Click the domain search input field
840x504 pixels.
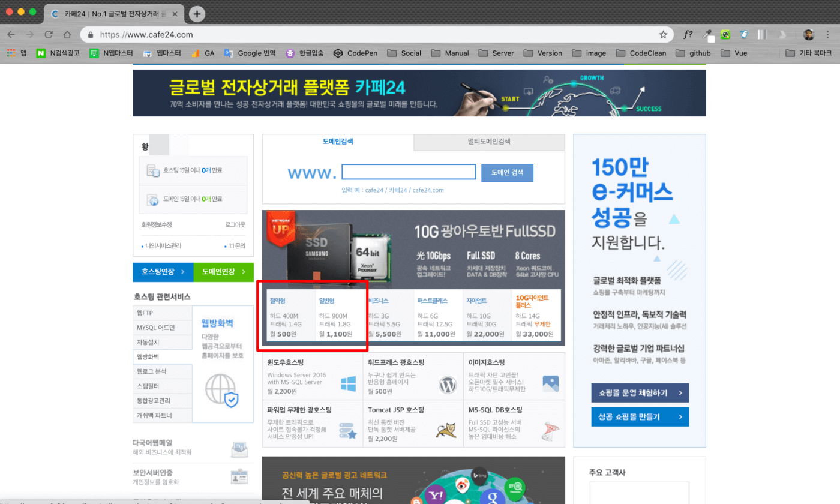[x=409, y=172]
